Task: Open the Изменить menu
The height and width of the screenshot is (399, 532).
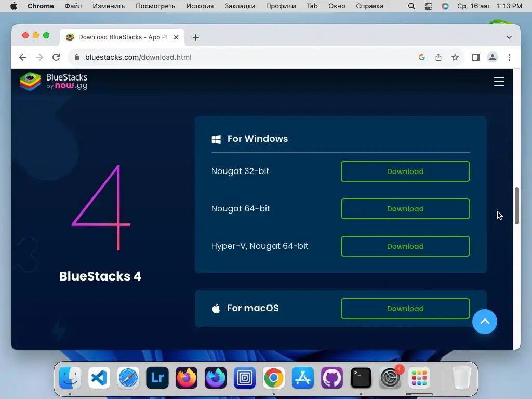Action: [x=109, y=6]
